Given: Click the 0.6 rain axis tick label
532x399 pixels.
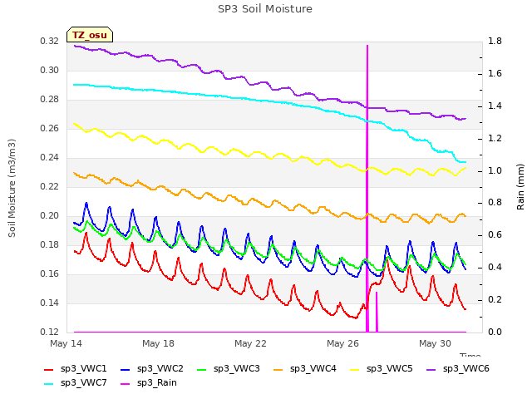Looking at the screenshot, I should point(495,235).
